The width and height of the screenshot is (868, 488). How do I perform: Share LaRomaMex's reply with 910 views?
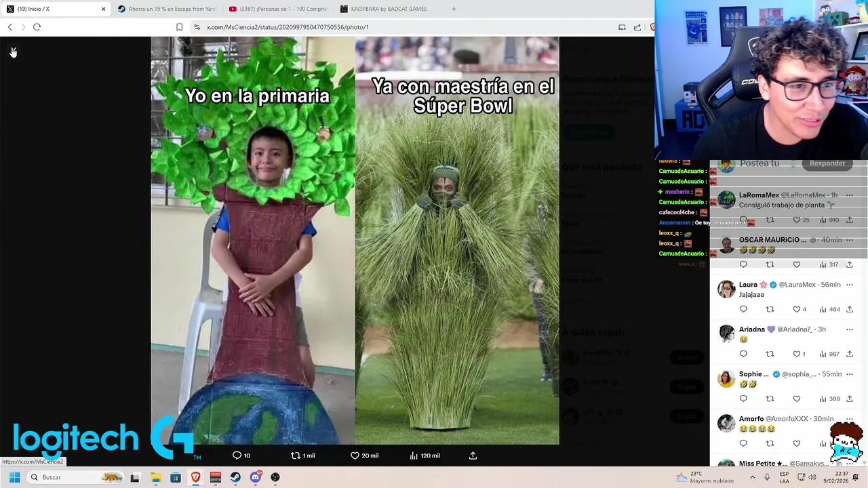coord(849,220)
